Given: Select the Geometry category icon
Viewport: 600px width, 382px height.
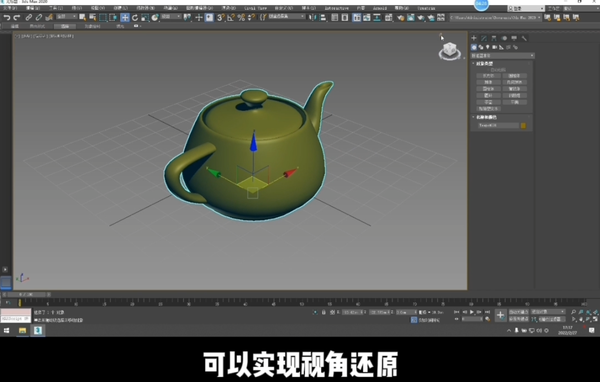Looking at the screenshot, I should pos(474,47).
